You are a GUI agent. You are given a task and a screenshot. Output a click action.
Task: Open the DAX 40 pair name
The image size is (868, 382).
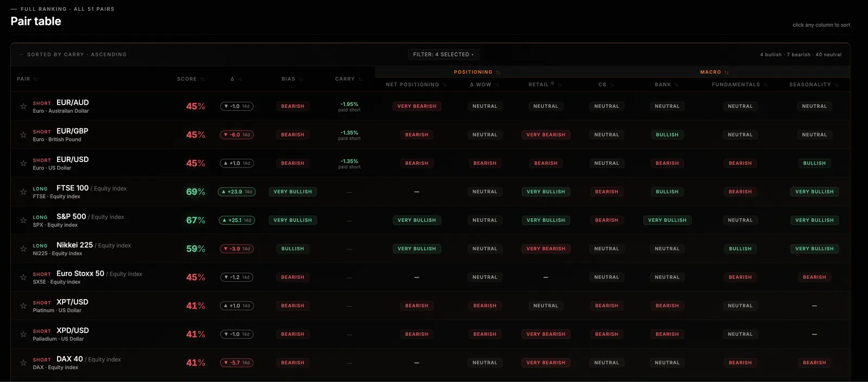[69, 359]
